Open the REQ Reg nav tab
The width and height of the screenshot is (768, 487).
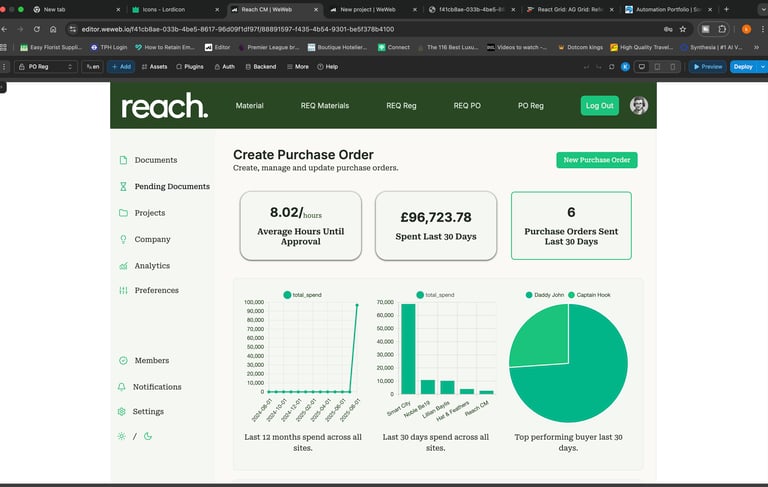pos(401,106)
